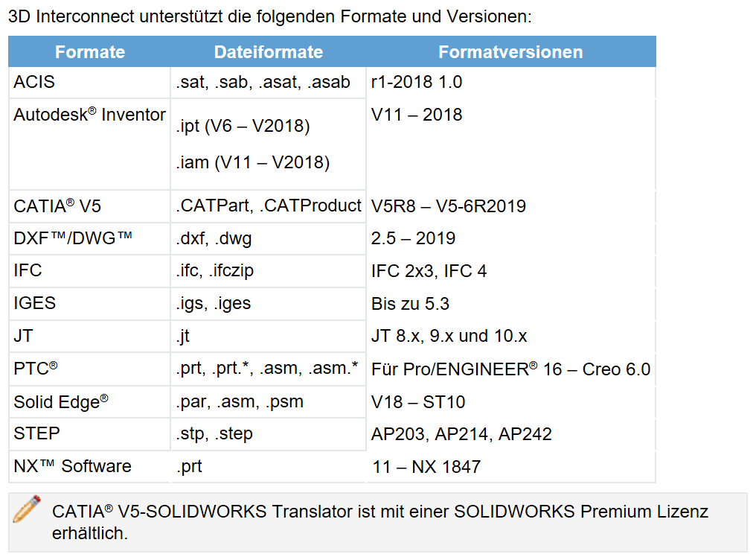Click the CATIA V5-SOLIDWORKS Translator note text
The image size is (756, 560).
pyautogui.click(x=380, y=522)
